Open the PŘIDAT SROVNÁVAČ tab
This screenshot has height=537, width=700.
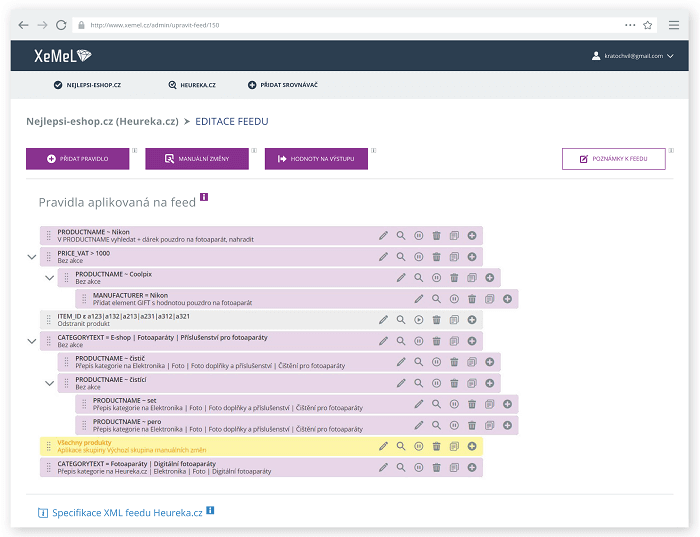(283, 85)
